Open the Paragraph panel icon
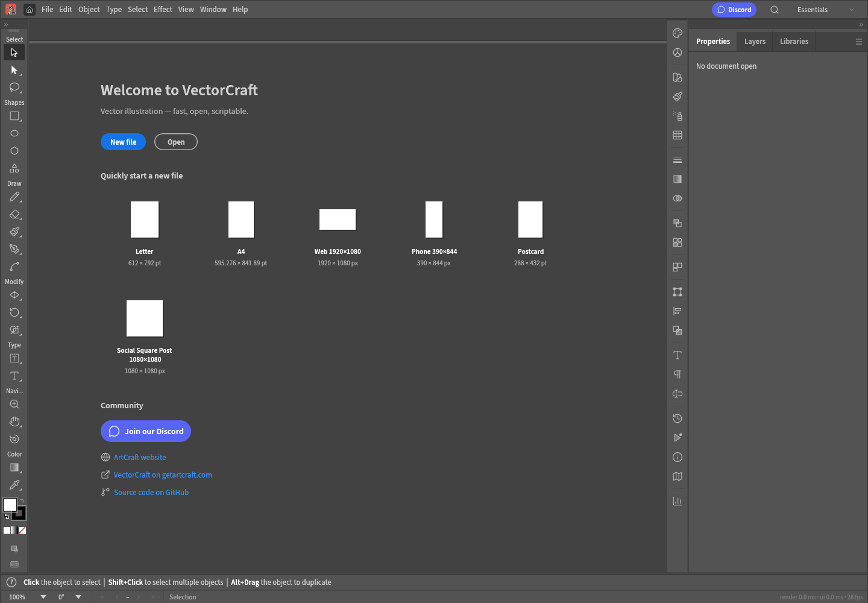 [x=678, y=374]
